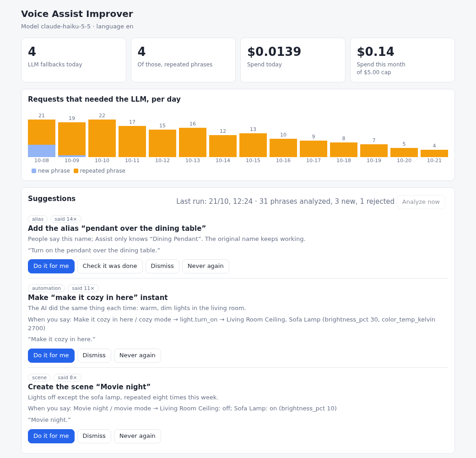
Task: Click Never again for Movie night scene
Action: pyautogui.click(x=137, y=436)
